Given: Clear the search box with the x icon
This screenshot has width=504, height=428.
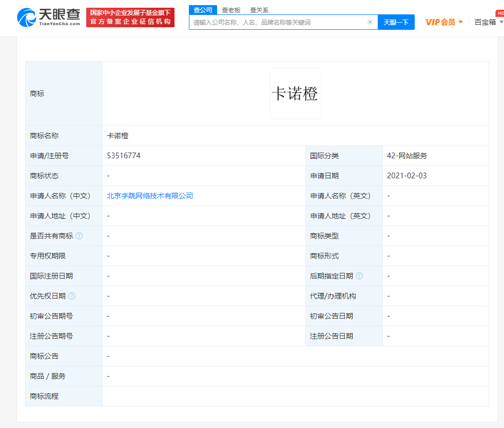Looking at the screenshot, I should tap(370, 22).
